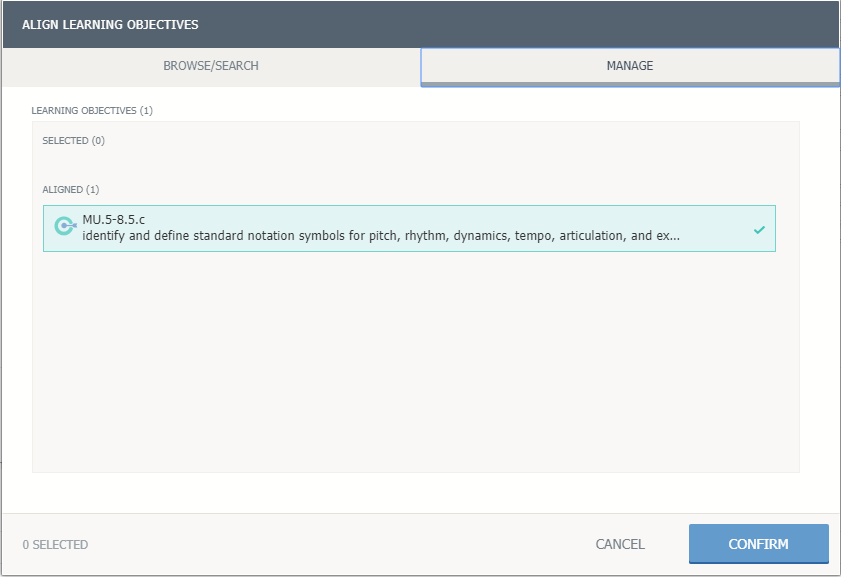This screenshot has height=577, width=841.
Task: Click empty space below the aligned objective
Action: point(415,360)
